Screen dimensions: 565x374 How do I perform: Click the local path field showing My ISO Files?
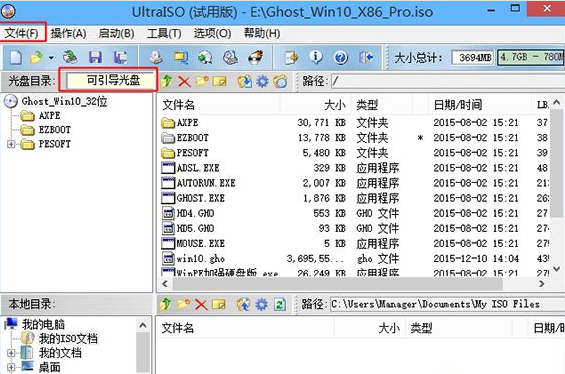point(447,304)
